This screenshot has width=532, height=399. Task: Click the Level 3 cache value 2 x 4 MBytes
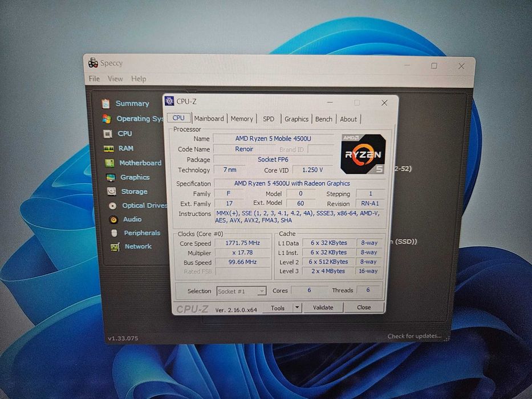tap(328, 271)
